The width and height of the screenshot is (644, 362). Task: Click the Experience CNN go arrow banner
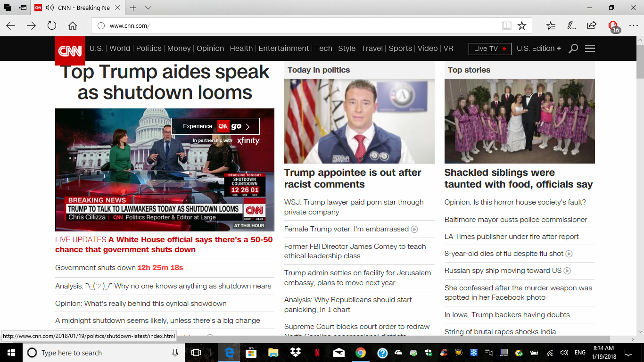(215, 126)
